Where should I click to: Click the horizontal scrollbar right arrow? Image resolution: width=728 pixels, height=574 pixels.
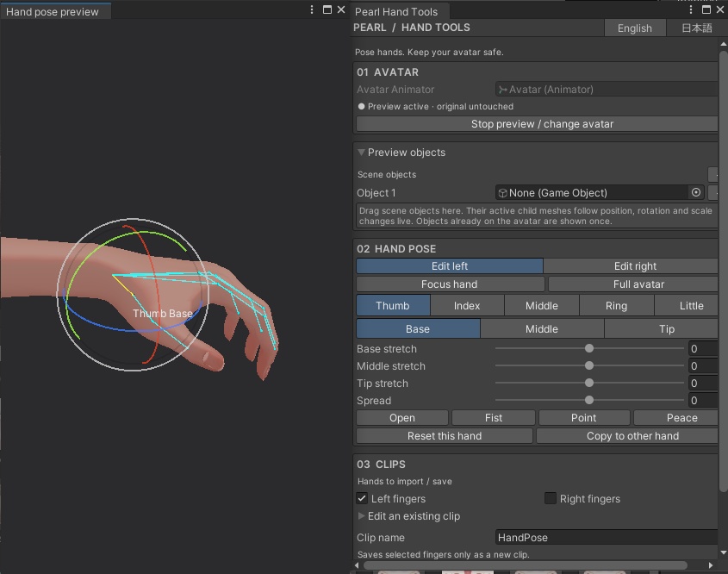[x=711, y=565]
